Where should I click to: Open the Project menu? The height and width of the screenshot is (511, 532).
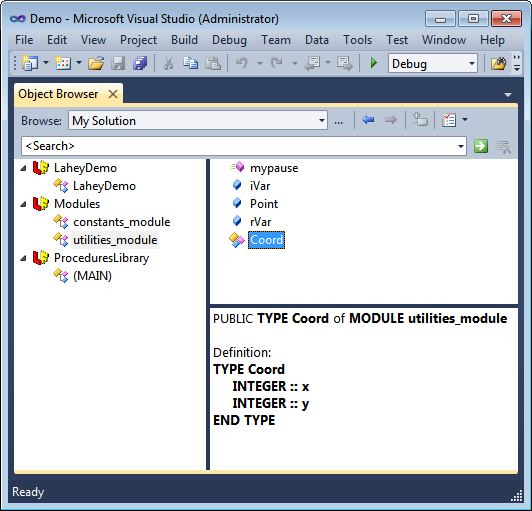[138, 40]
